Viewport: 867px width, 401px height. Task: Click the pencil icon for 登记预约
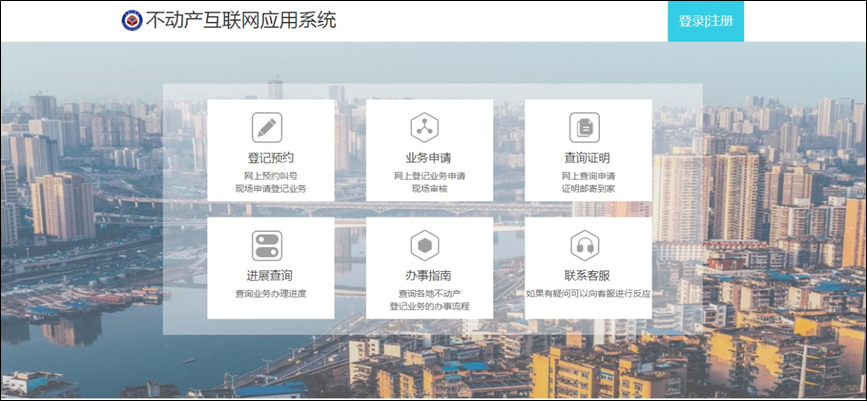tap(267, 127)
